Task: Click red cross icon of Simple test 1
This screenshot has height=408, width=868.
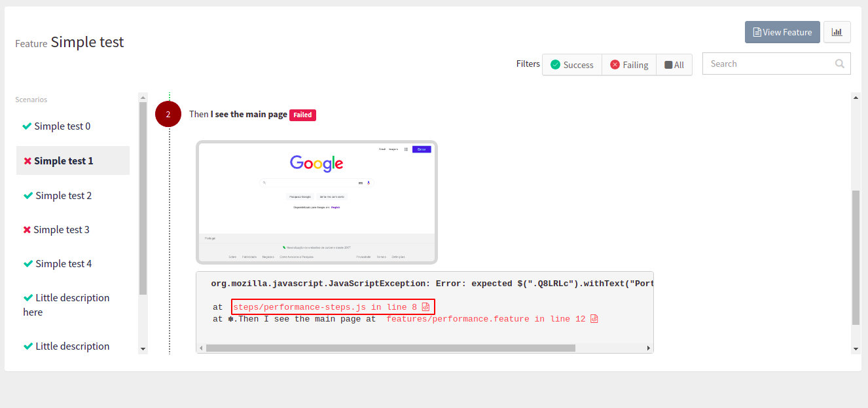Action: [x=27, y=161]
